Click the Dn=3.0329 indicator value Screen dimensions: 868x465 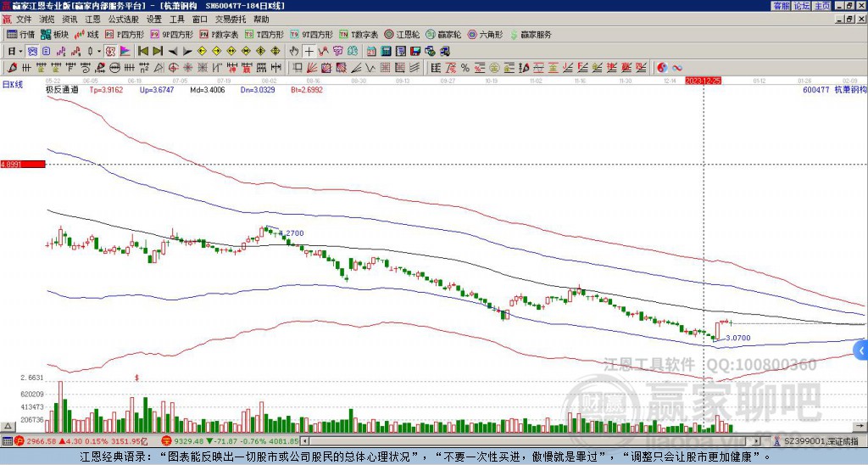tap(258, 89)
